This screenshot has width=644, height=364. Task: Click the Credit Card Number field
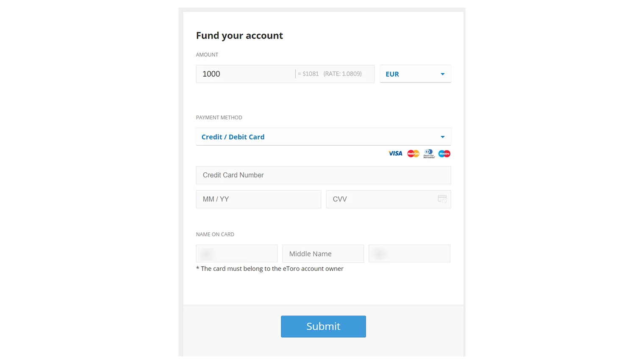[323, 175]
